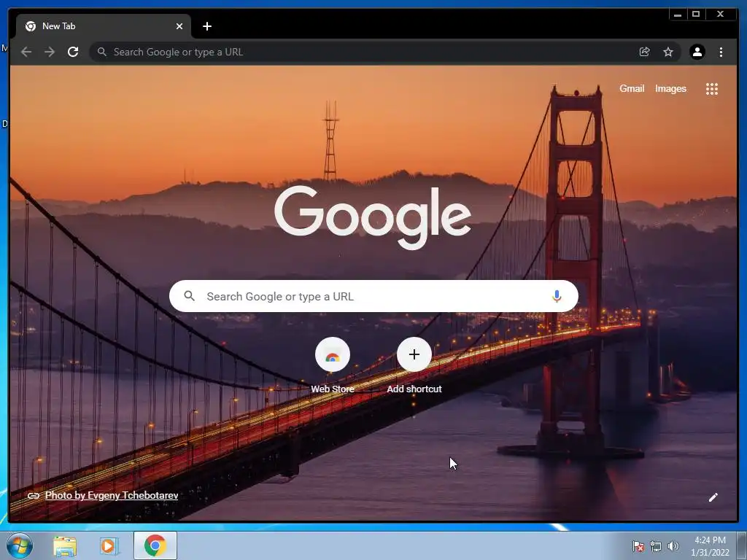The height and width of the screenshot is (560, 747).
Task: Close the Chrome window
Action: [x=720, y=15]
